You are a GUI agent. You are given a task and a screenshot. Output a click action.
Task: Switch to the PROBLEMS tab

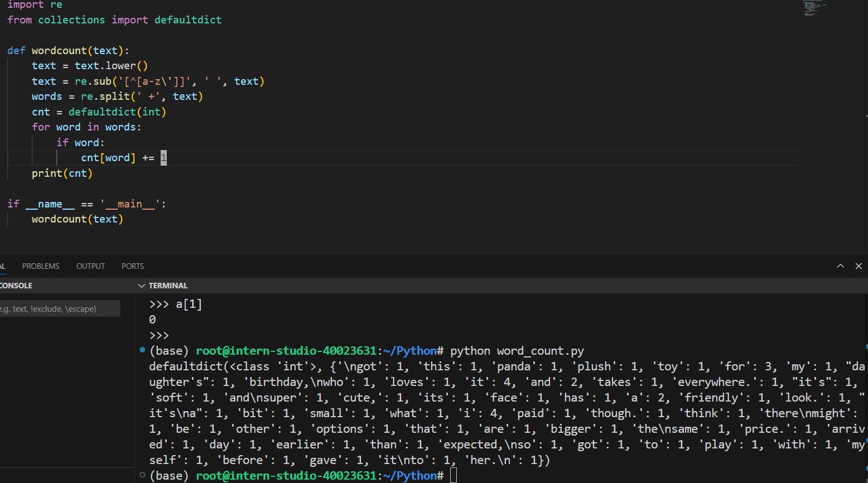click(x=41, y=266)
